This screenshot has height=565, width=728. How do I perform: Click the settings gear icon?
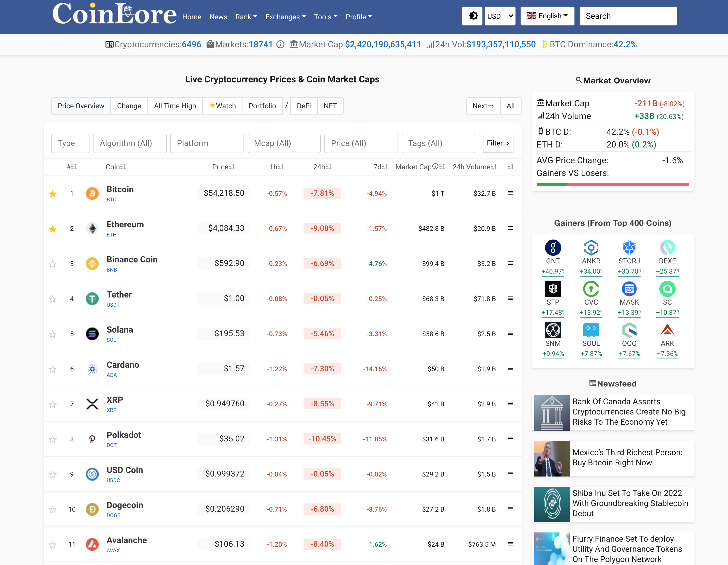(473, 16)
